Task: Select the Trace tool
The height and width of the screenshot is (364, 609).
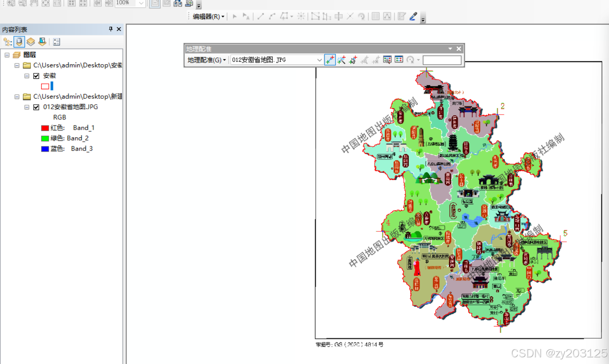Action: point(284,17)
